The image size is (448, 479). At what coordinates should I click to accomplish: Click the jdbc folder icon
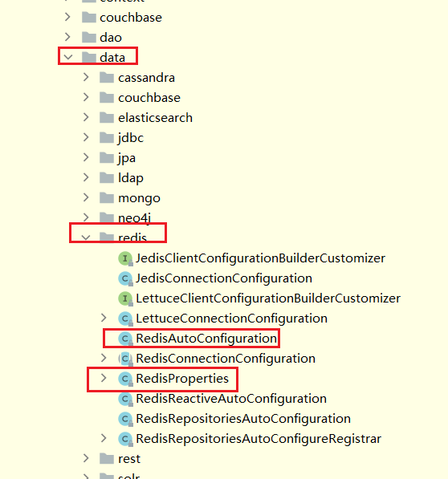click(x=107, y=138)
